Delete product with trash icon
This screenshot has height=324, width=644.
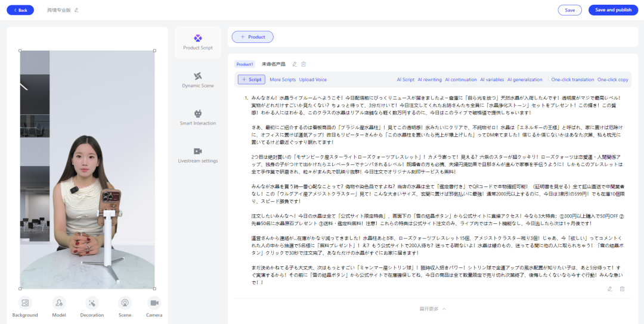point(304,64)
